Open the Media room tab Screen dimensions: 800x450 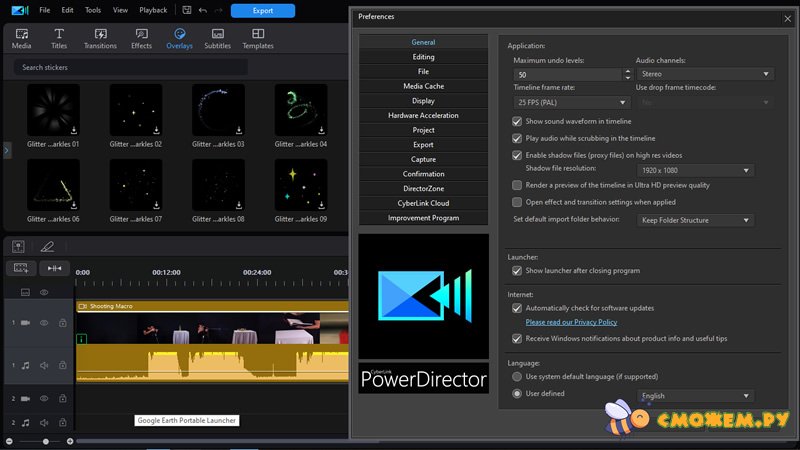click(21, 38)
